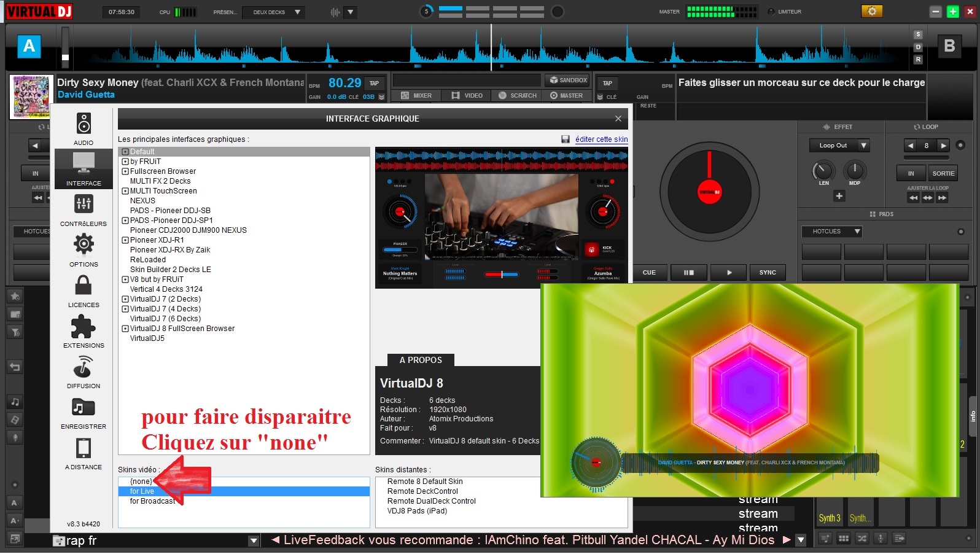Screen dimensions: 980x554
Task: Expand the MULTI TouchScreen skin entry
Action: [125, 191]
